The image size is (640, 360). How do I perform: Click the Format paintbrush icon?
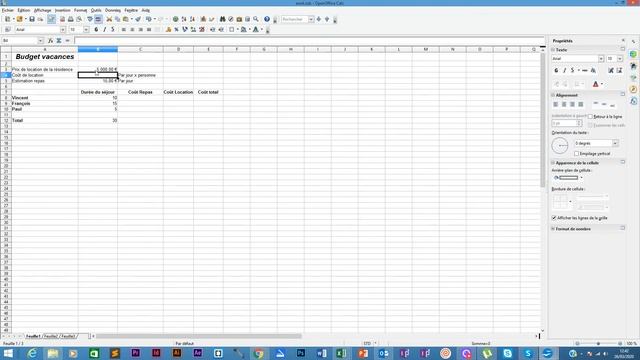point(138,19)
